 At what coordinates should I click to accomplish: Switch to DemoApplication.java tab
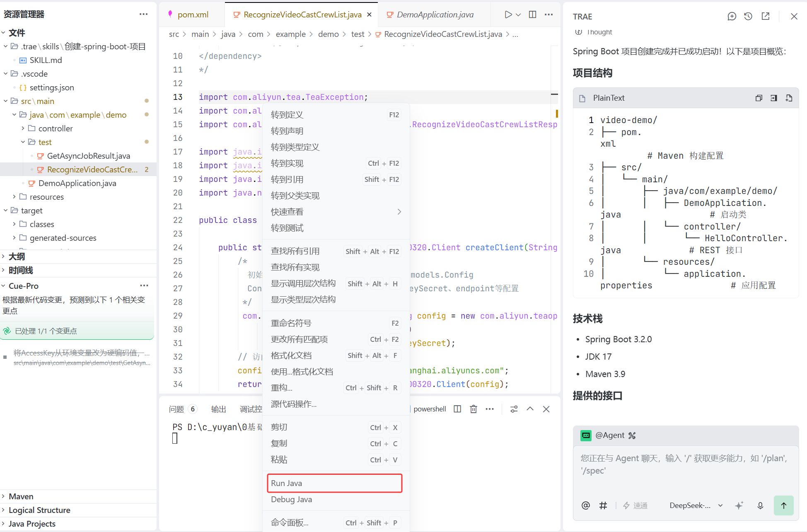435,15
